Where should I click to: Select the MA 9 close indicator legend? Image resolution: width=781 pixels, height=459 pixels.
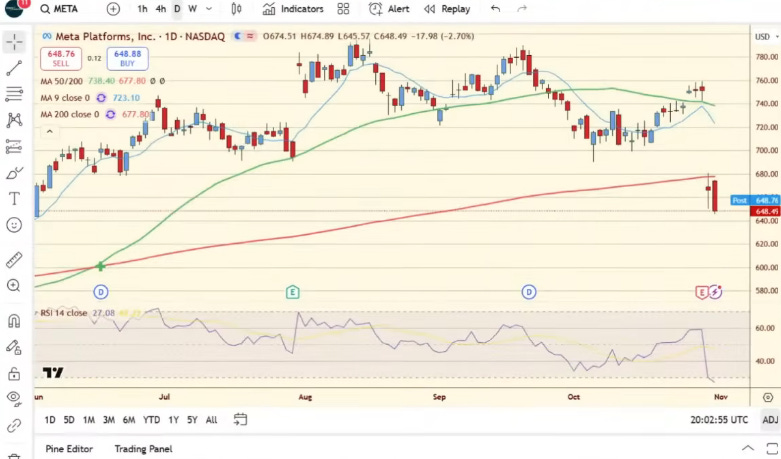pyautogui.click(x=65, y=98)
